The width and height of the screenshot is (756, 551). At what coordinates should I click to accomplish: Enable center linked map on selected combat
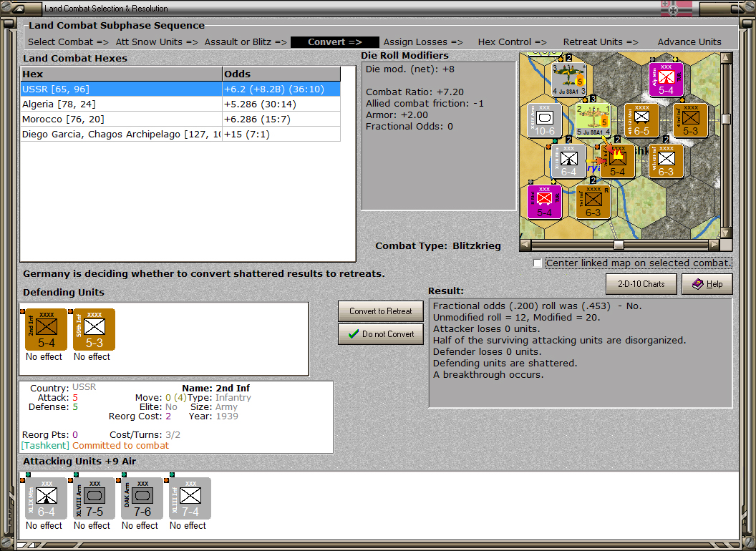538,263
